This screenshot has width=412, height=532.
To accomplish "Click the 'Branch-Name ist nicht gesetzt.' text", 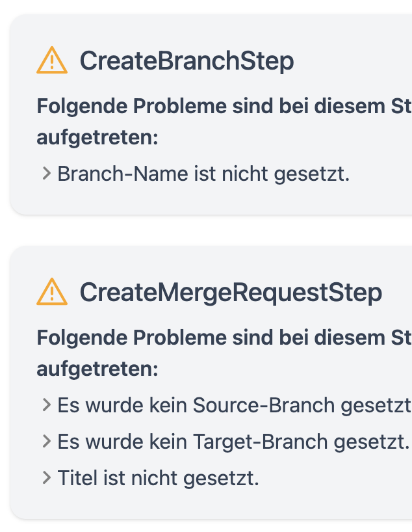I will click(203, 174).
